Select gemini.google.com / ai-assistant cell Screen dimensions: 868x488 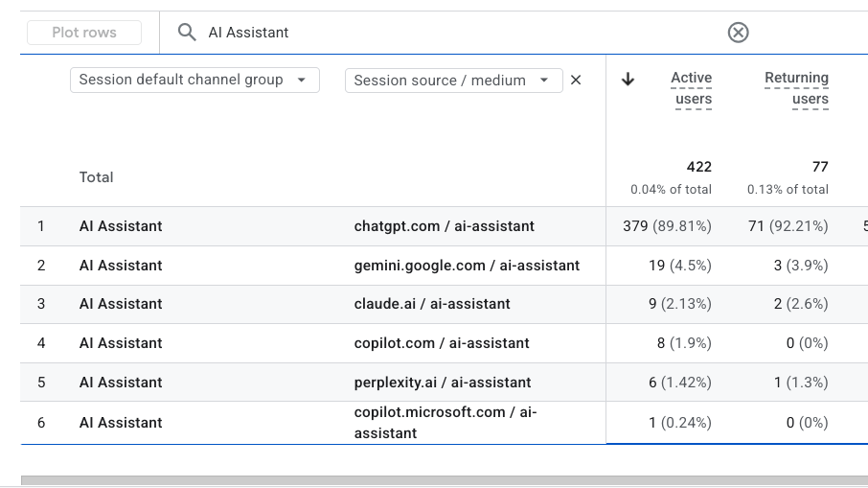pos(467,266)
